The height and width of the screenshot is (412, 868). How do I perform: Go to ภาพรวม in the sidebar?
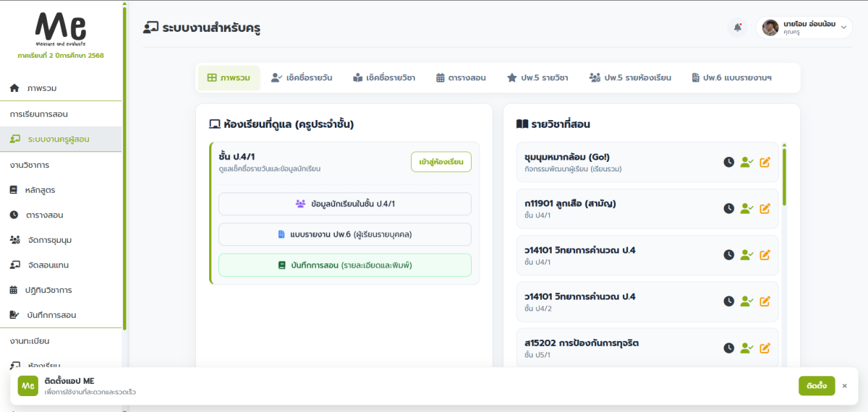pos(61,88)
